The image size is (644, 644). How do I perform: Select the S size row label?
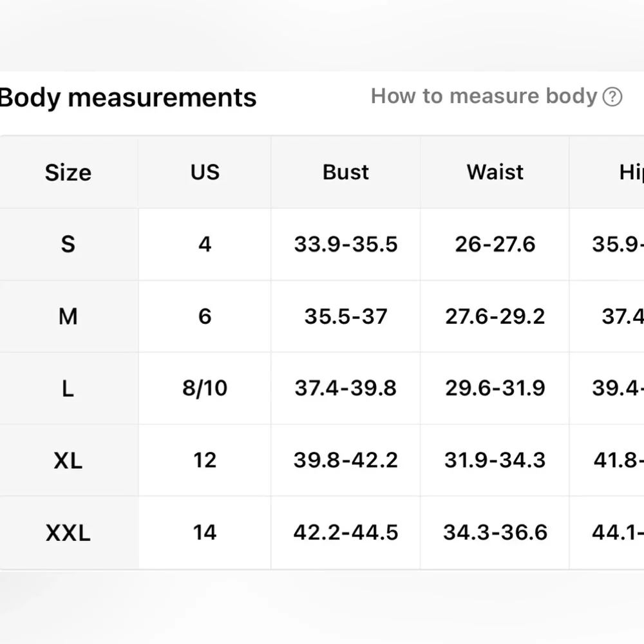[x=68, y=244]
